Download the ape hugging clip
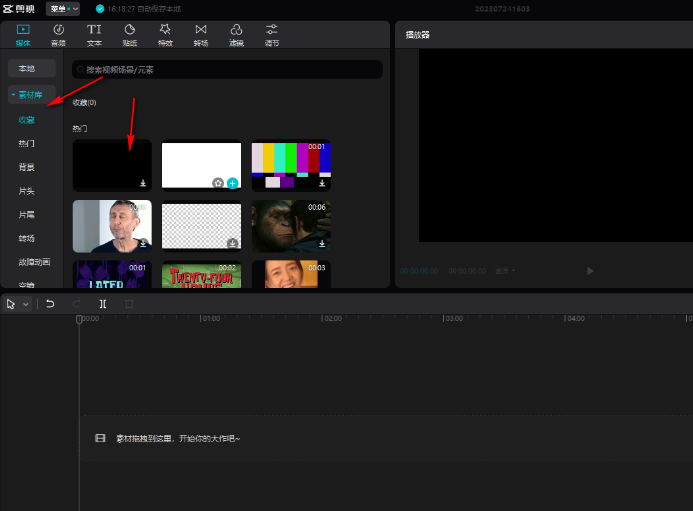693x511 pixels. click(x=322, y=244)
